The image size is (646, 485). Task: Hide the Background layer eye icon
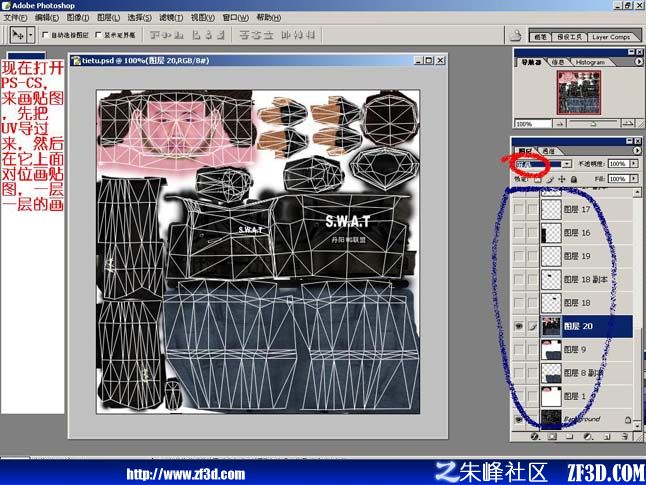tap(519, 419)
